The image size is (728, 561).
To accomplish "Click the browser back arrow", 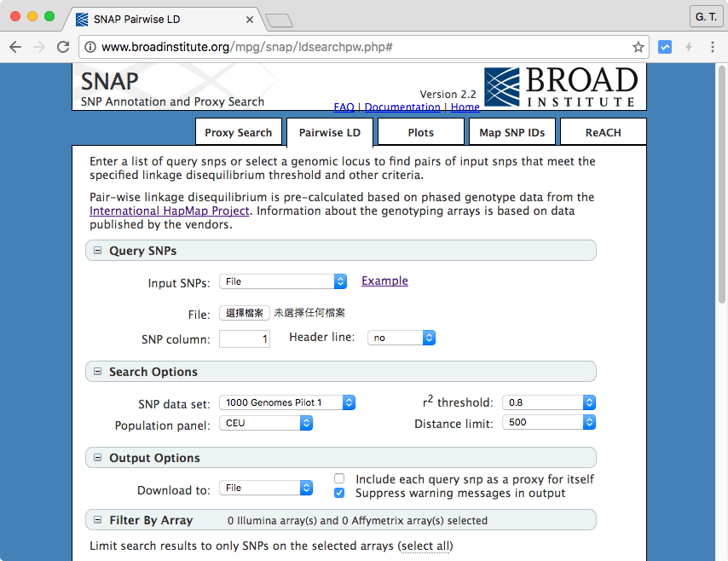I will point(15,48).
